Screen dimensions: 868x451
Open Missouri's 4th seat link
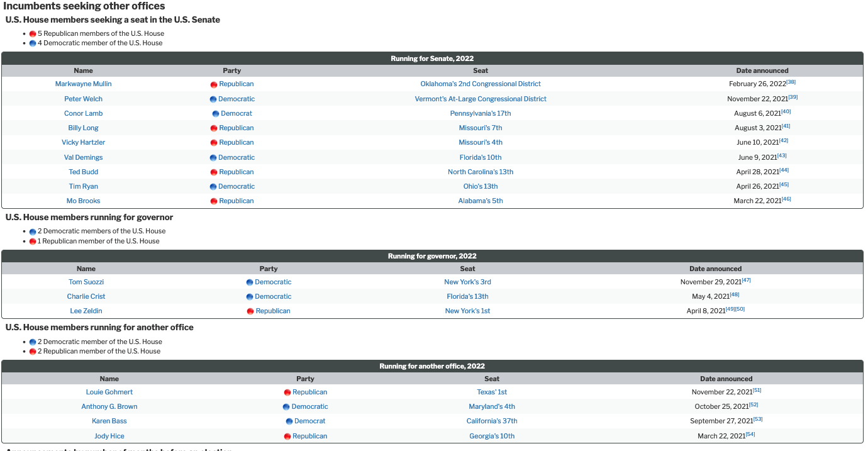coord(481,142)
